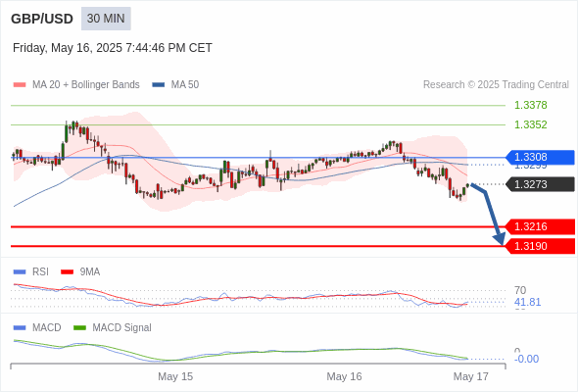Click the MA 20 + Bollinger Bands legend swatch

pos(20,85)
